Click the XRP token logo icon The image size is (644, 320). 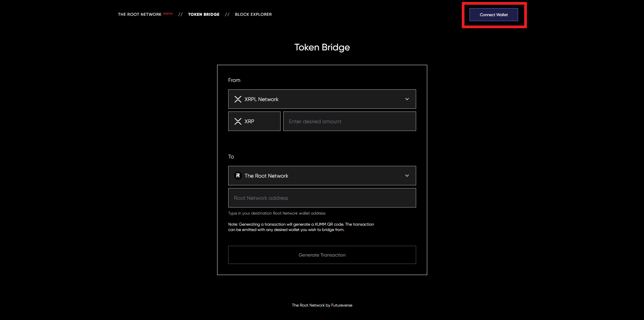tap(238, 121)
